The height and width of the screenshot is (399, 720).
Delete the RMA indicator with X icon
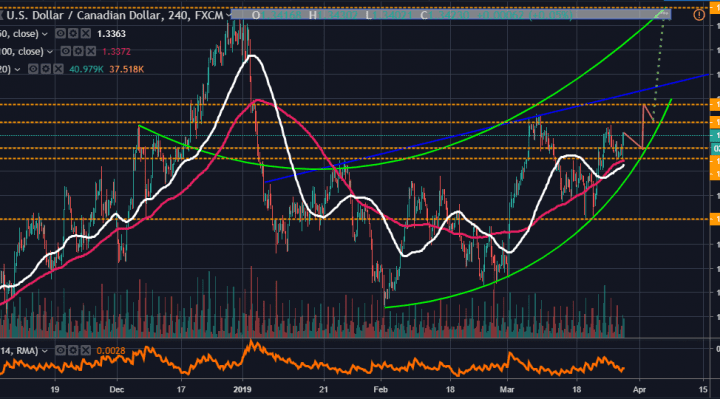(86, 351)
